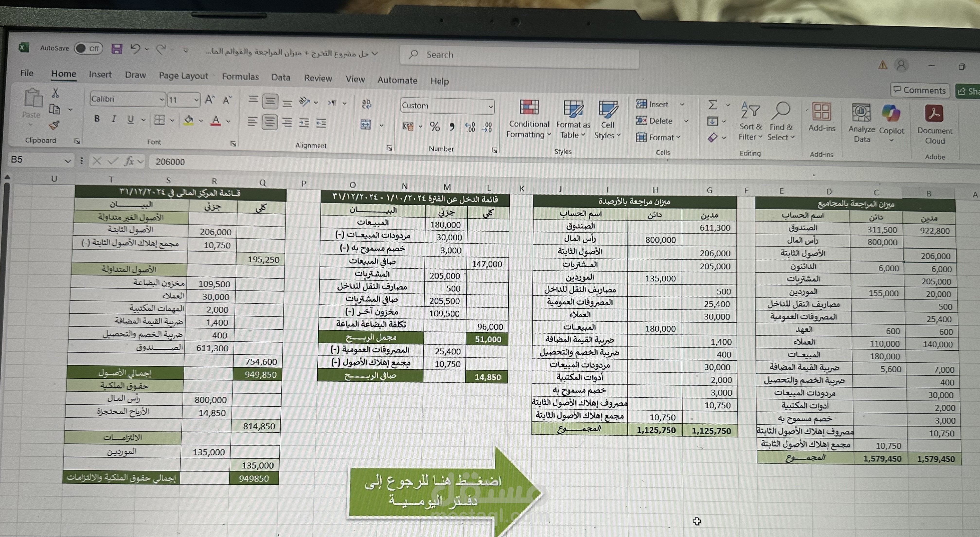Viewport: 980px width, 537px height.
Task: Click the Save icon in title bar
Action: [117, 49]
